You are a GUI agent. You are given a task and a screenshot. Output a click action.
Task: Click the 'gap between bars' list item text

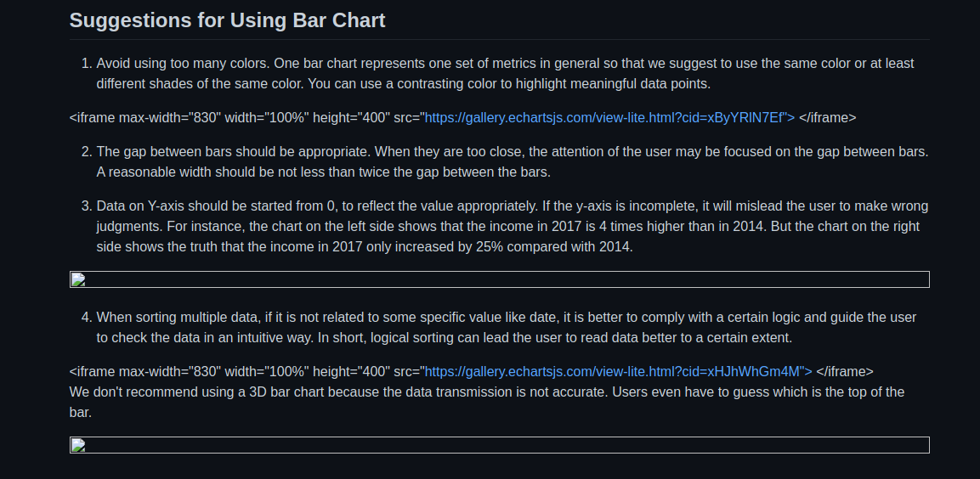(513, 161)
